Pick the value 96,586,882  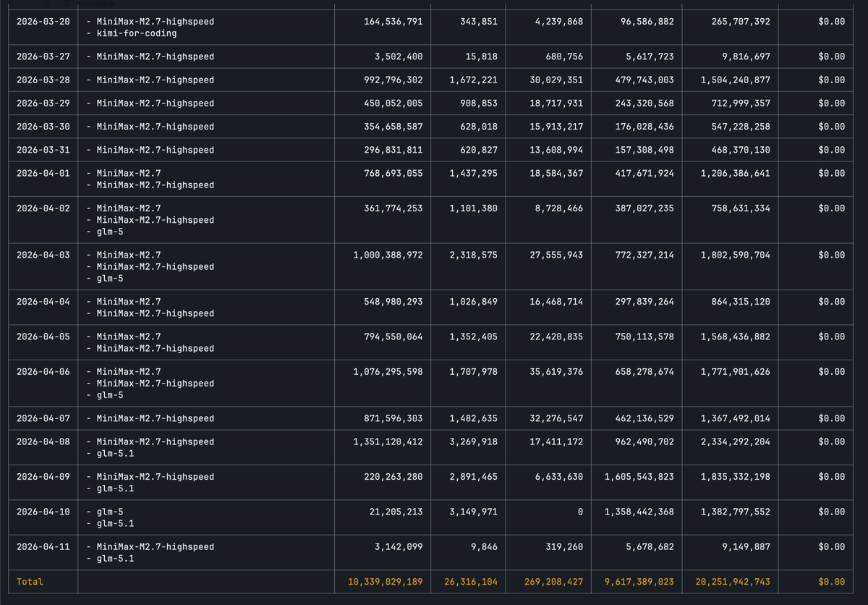pos(647,22)
